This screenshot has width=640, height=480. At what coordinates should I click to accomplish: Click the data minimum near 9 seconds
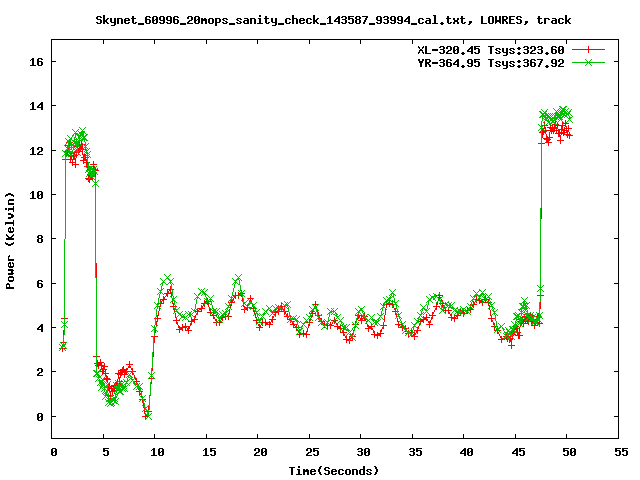click(147, 413)
